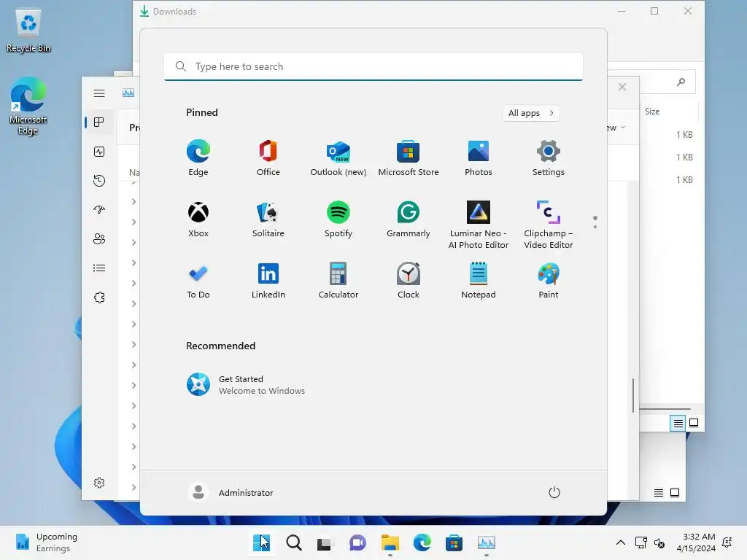Launch the Xbox app
The width and height of the screenshot is (747, 560).
(x=198, y=219)
